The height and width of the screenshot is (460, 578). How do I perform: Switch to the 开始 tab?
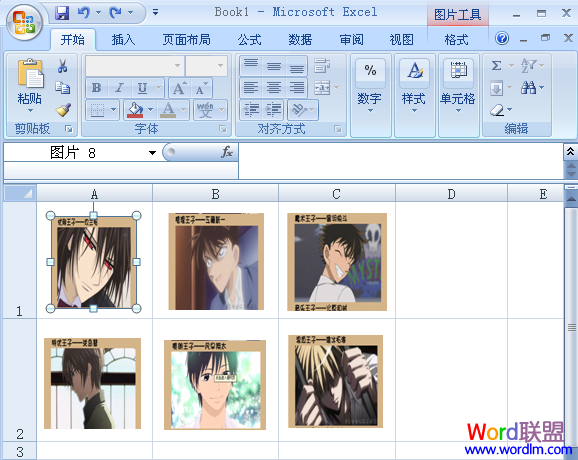[x=73, y=39]
